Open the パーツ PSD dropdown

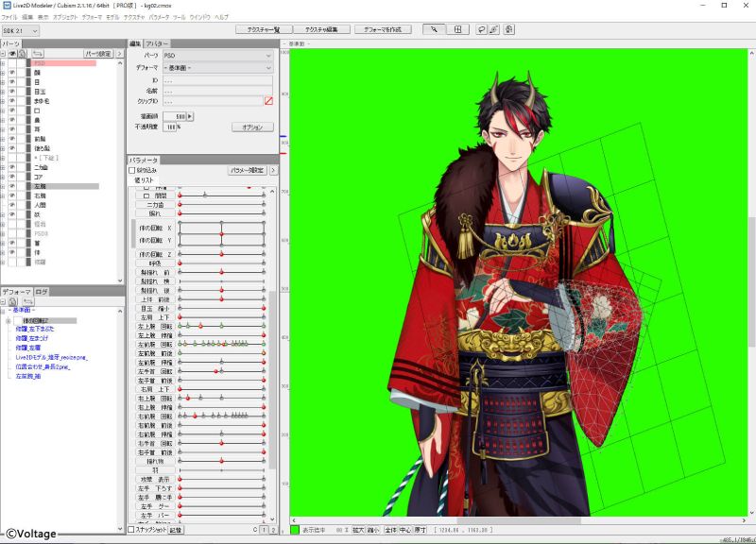[x=218, y=56]
